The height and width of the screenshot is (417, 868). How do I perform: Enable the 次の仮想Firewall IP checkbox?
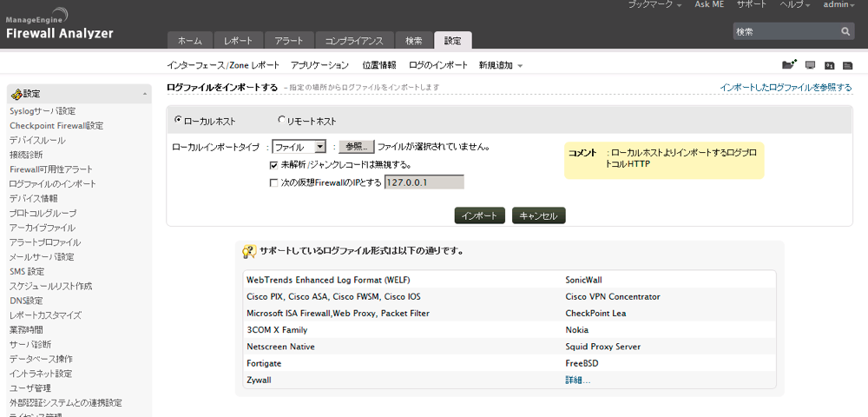coord(273,182)
